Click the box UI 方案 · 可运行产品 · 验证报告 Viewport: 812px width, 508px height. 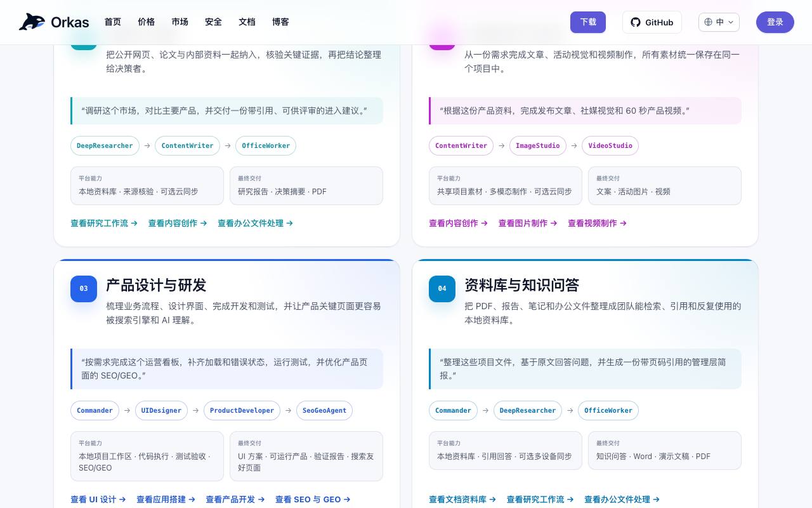coord(306,457)
